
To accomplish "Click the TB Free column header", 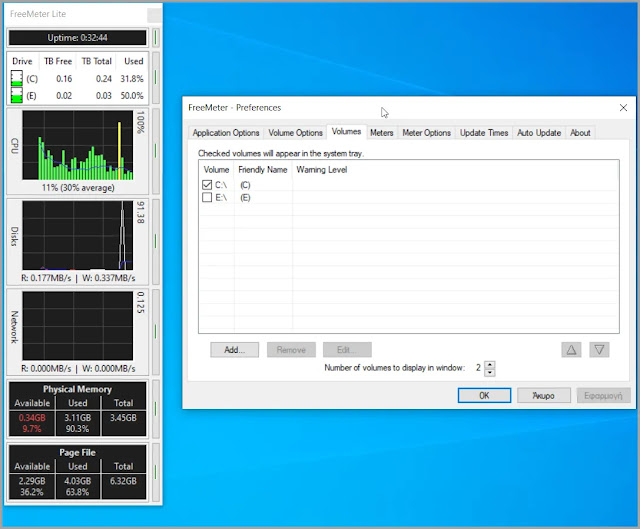I will click(58, 61).
